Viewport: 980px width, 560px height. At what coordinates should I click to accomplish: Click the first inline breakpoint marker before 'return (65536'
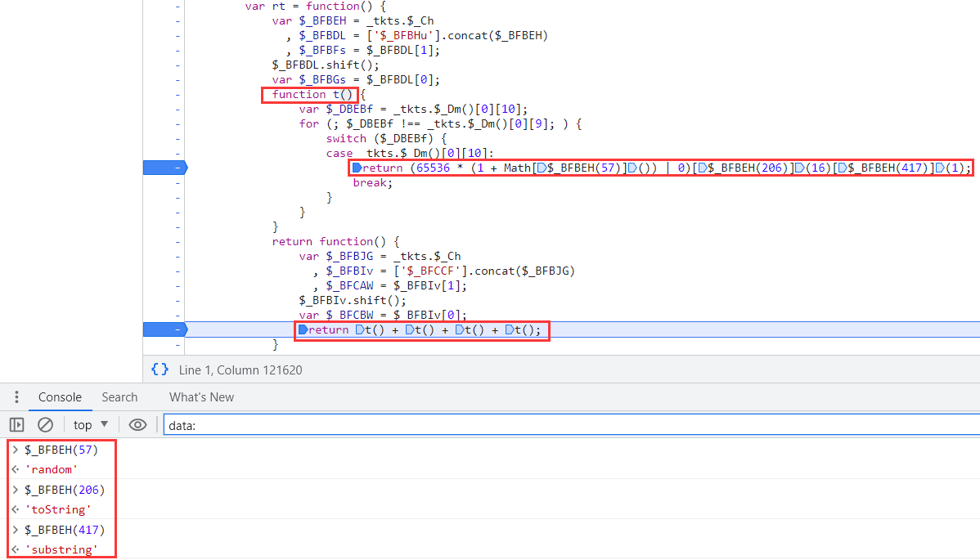[357, 168]
